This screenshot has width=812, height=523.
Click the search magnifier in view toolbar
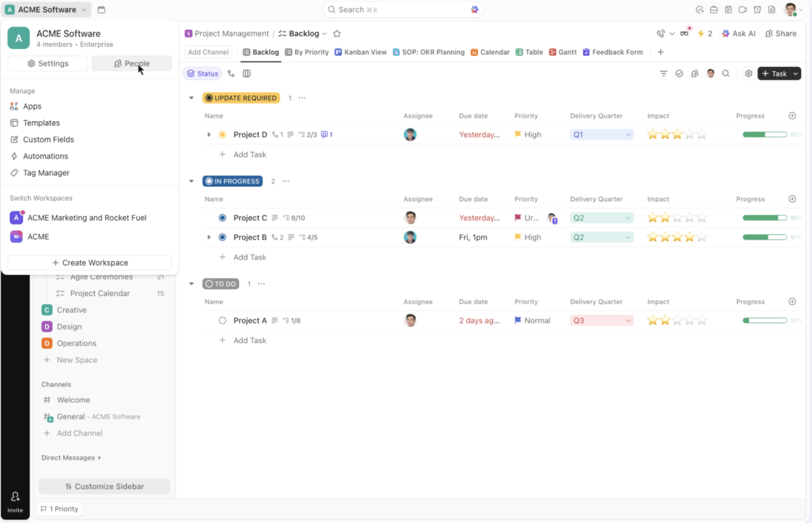(726, 74)
